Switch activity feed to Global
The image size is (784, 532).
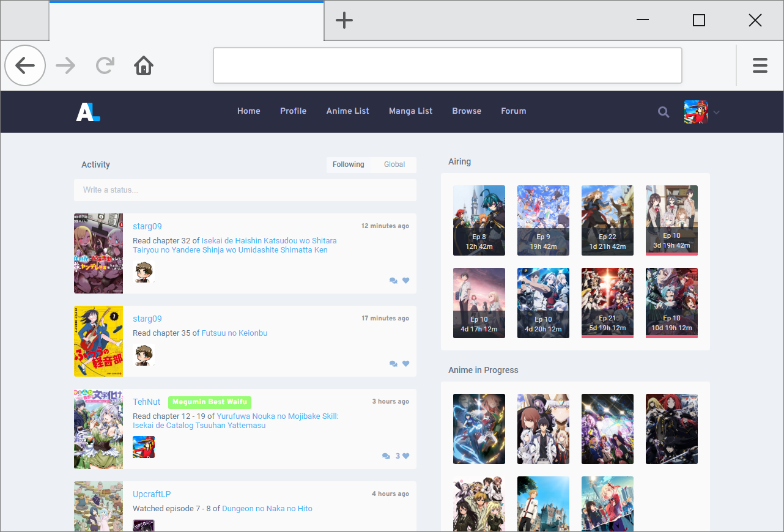[x=394, y=164]
